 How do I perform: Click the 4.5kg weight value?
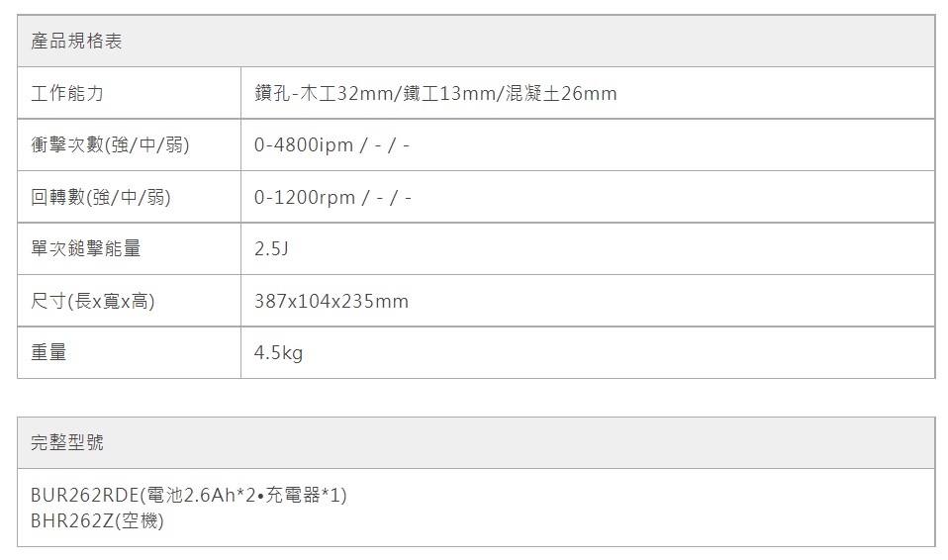278,352
